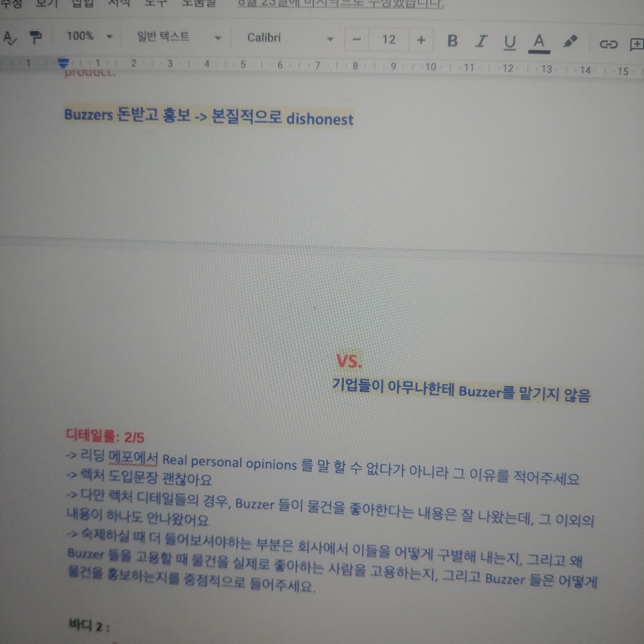Decrease font size with minus button
Image resolution: width=644 pixels, height=644 pixels.
coord(356,40)
